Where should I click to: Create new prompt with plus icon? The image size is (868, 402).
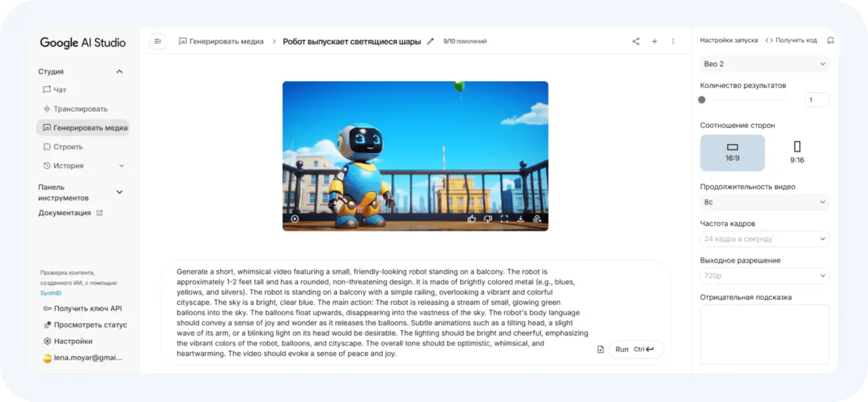click(654, 41)
